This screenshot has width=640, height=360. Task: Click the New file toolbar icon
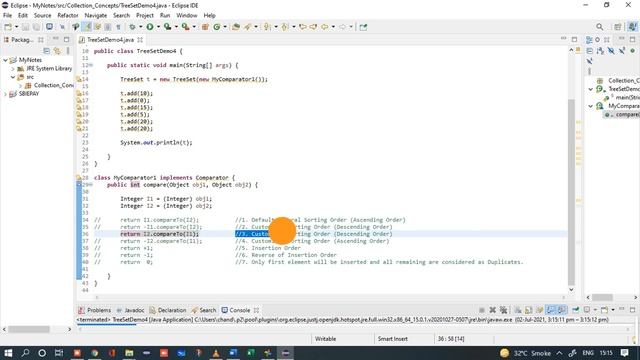(x=8, y=27)
